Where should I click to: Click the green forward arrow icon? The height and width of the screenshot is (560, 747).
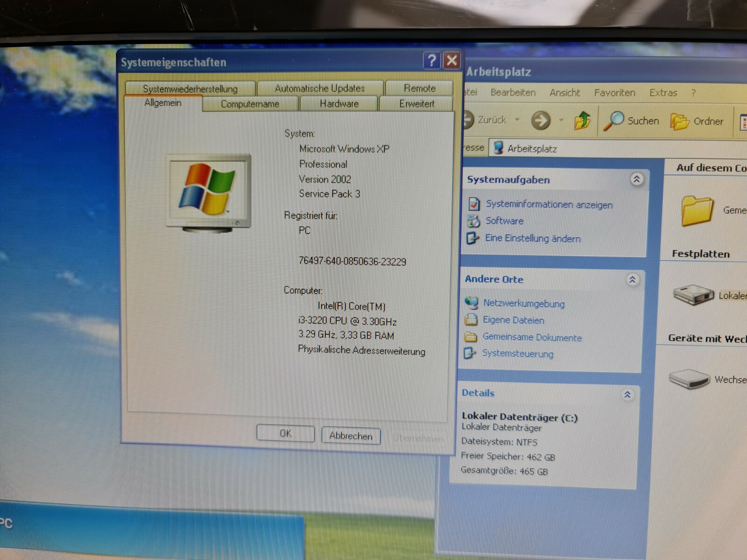[x=541, y=120]
